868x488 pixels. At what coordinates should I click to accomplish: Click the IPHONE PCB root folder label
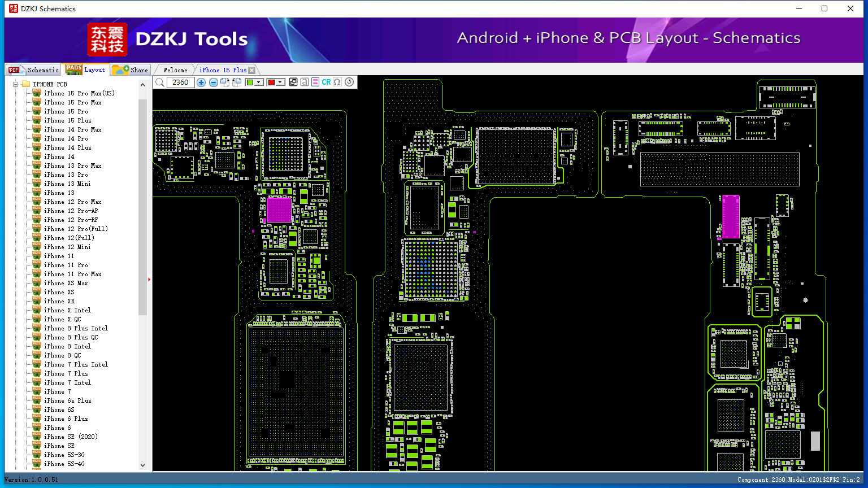pyautogui.click(x=50, y=84)
